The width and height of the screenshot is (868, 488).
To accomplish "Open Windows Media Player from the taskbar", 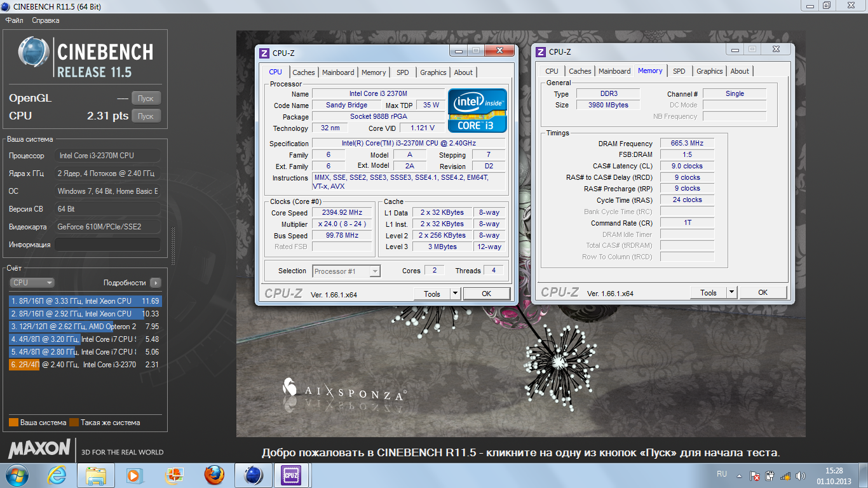I will point(134,475).
